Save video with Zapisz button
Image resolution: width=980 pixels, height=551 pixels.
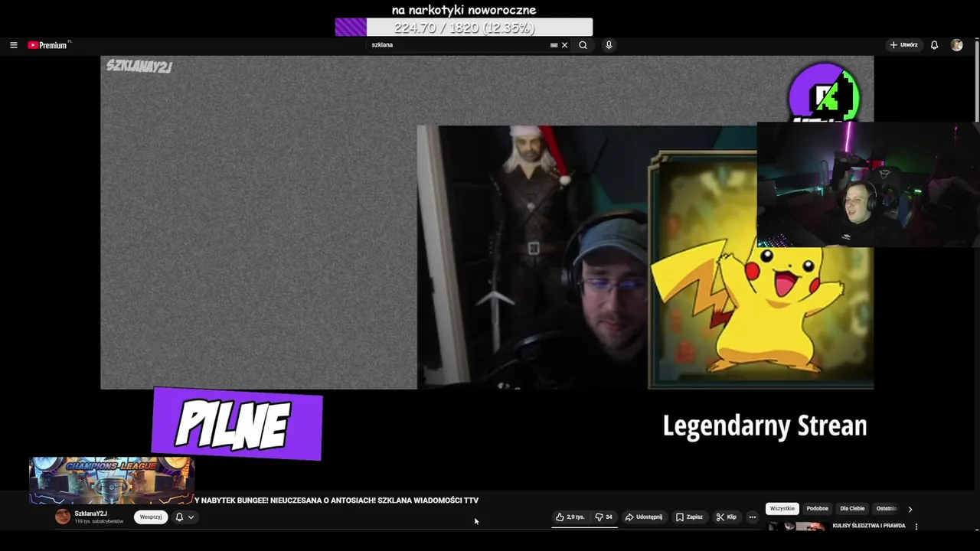[x=689, y=517]
